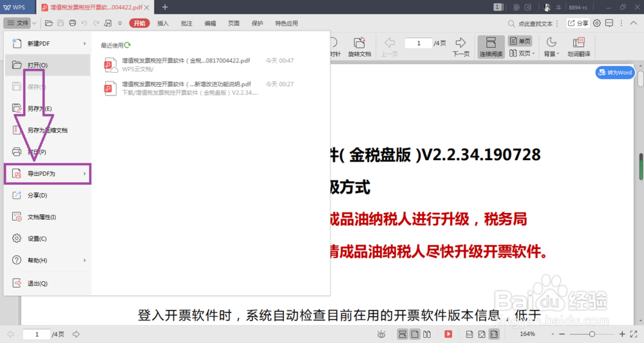The width and height of the screenshot is (644, 343).
Task: Click the export-to-Word icon in quick toolbar
Action: [108, 23]
